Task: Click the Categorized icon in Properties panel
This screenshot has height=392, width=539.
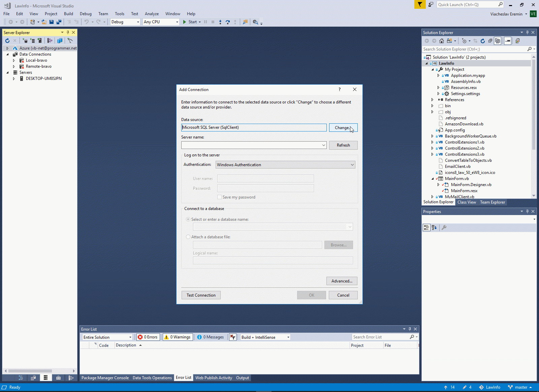Action: [x=426, y=228]
